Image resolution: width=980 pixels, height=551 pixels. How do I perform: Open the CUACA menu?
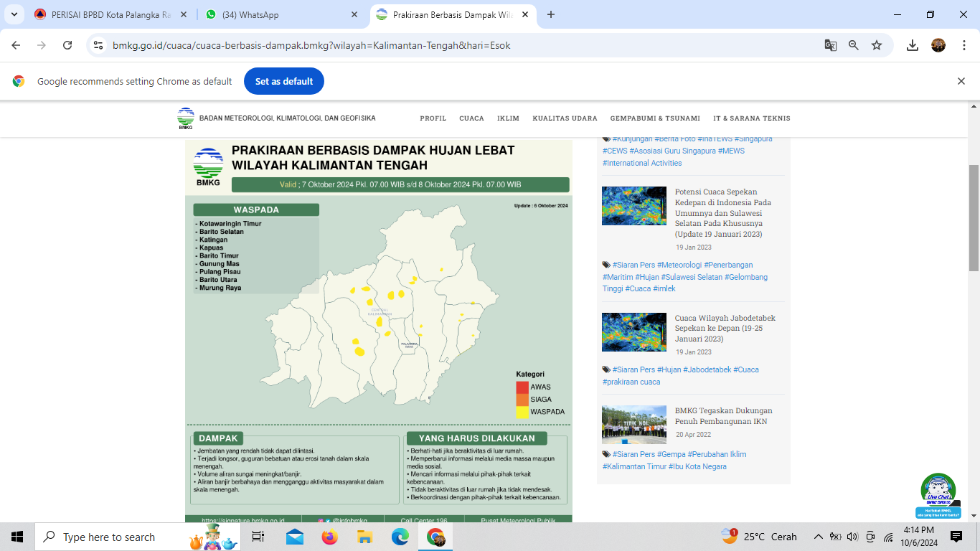[x=472, y=118]
